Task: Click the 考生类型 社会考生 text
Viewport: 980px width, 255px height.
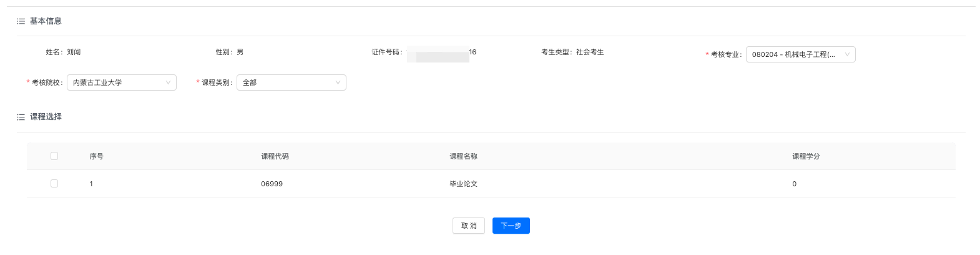Action: 589,52
